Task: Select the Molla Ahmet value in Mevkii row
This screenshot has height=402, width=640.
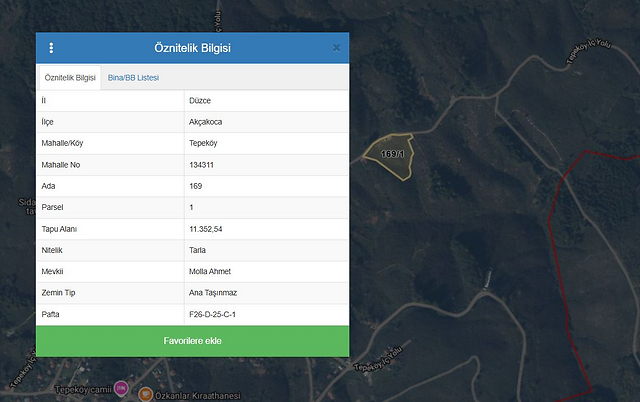Action: point(210,271)
